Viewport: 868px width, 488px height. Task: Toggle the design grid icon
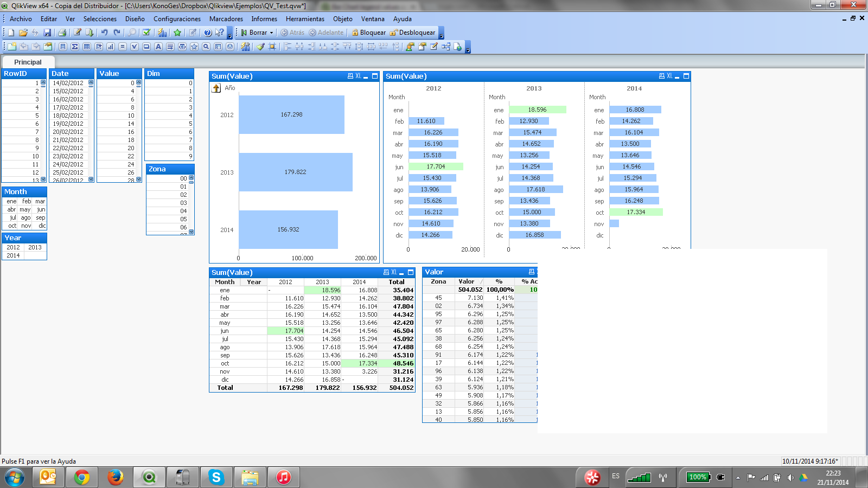(x=272, y=47)
